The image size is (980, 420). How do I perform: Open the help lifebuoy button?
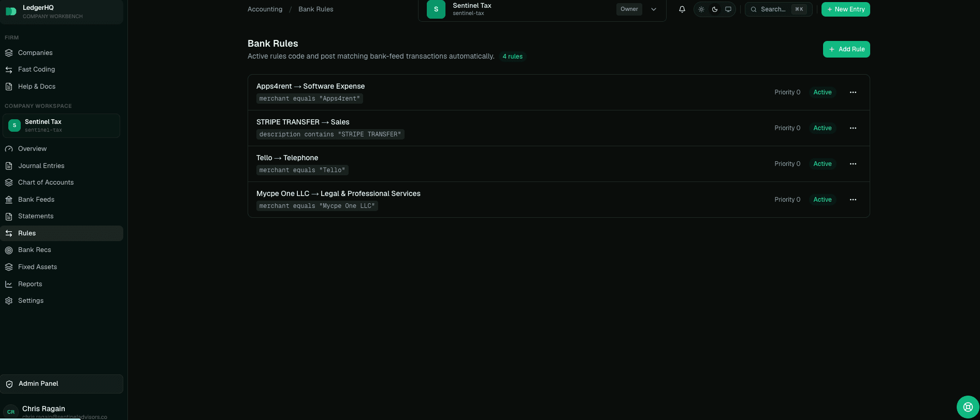968,407
